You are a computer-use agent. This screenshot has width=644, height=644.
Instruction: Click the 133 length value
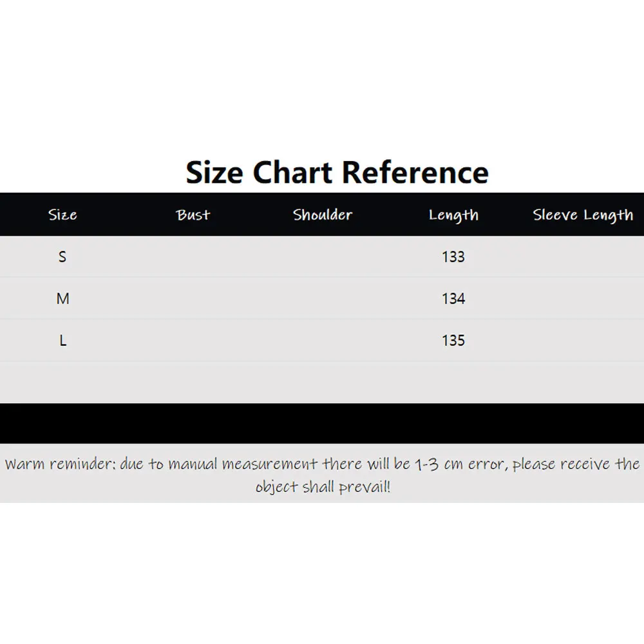453,257
